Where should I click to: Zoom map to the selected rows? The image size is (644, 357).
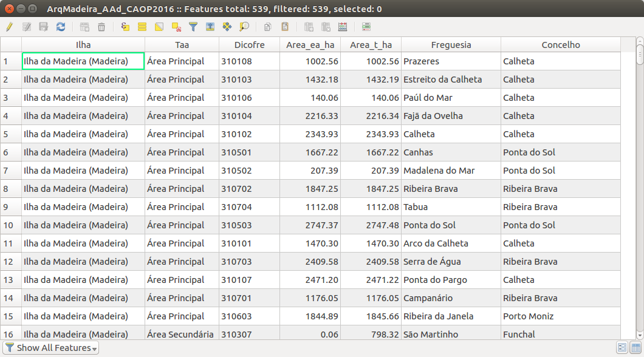pyautogui.click(x=245, y=27)
